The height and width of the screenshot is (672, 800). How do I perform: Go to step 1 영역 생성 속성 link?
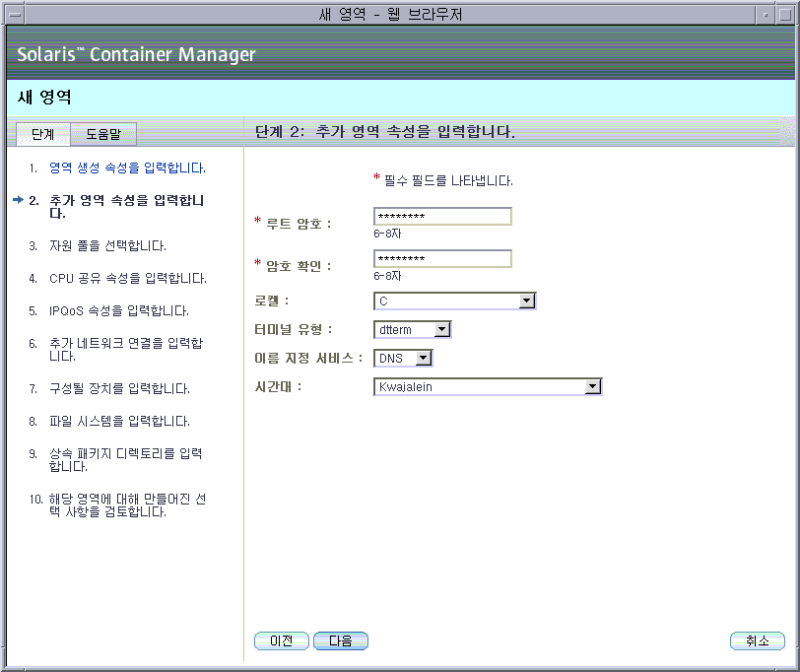pos(127,168)
